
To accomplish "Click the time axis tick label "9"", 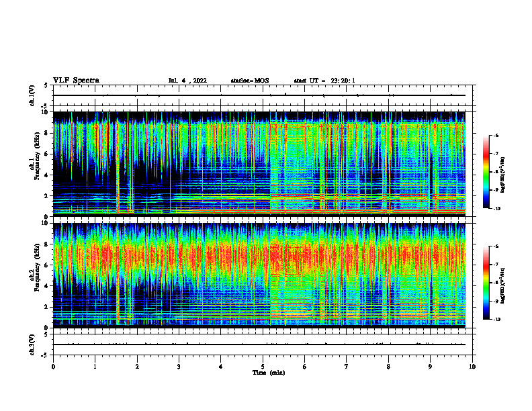I will click(x=430, y=367).
